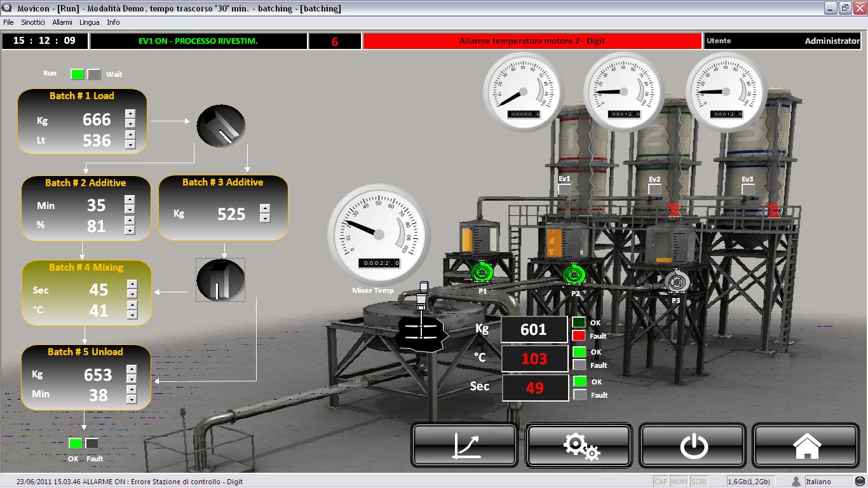Decrease Batch 1 Load Lt value

coord(130,144)
